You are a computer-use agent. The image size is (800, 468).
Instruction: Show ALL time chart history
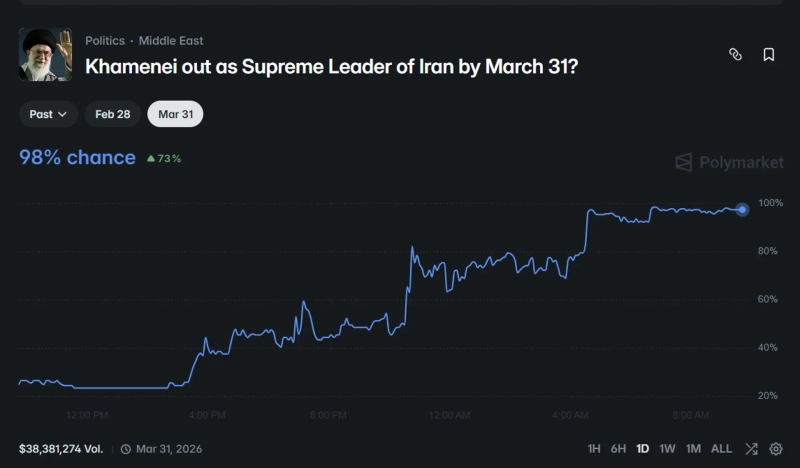tap(721, 449)
